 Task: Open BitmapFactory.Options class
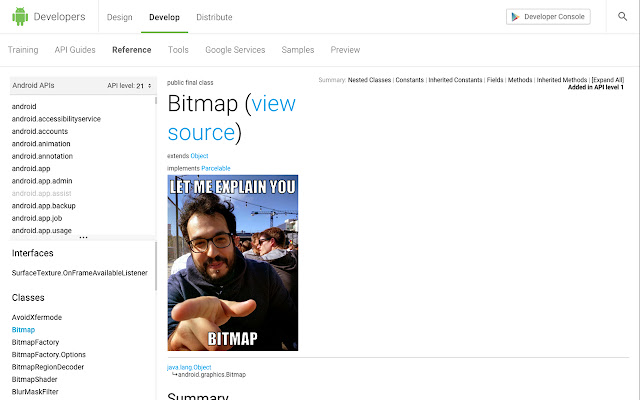point(49,355)
